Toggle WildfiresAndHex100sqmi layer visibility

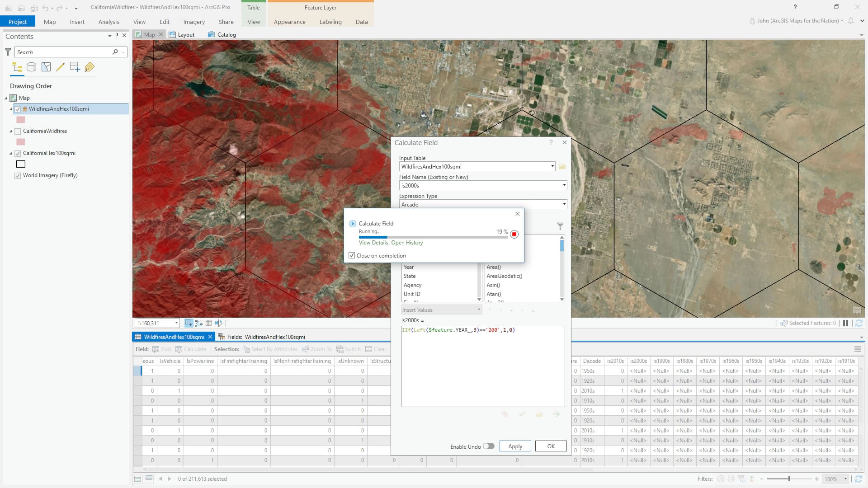click(x=18, y=109)
